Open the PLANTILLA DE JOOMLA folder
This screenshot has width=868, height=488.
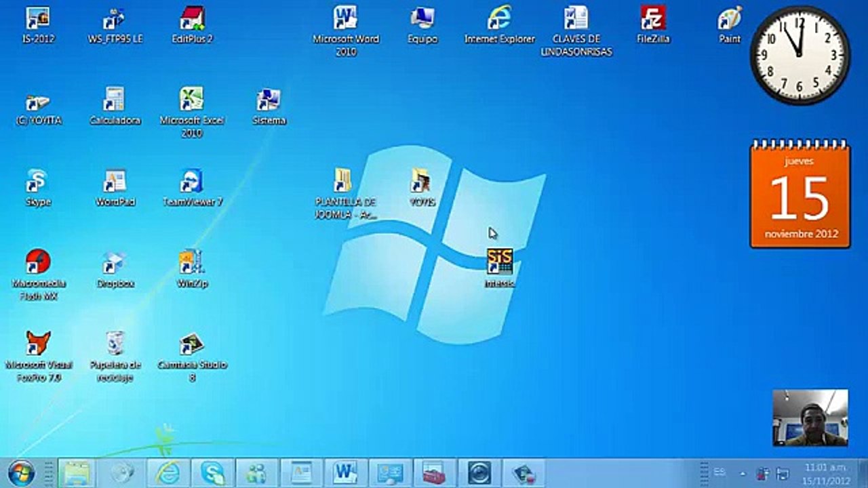[x=346, y=193]
